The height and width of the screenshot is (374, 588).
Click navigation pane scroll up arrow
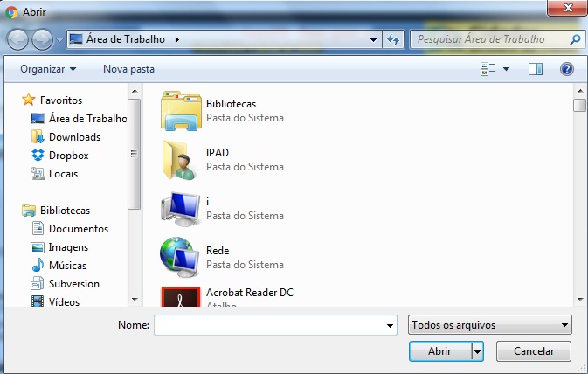click(x=135, y=91)
